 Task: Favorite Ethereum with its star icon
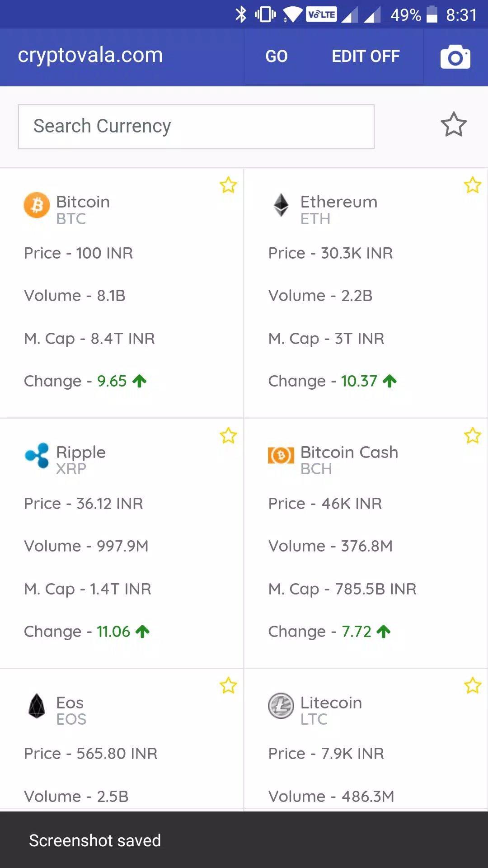473,185
